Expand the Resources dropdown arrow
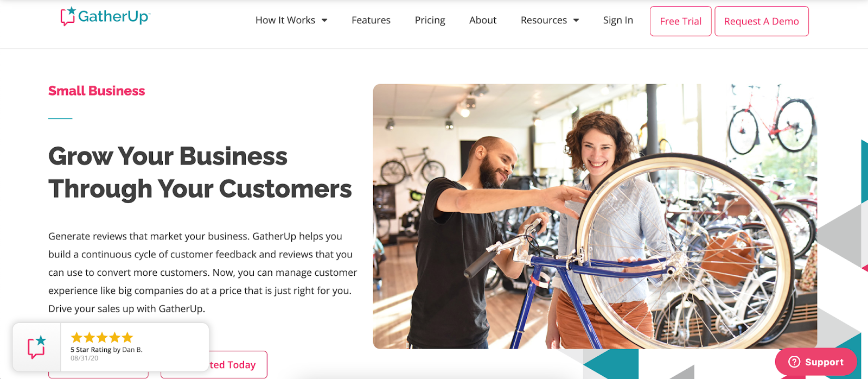The height and width of the screenshot is (379, 868). 576,21
